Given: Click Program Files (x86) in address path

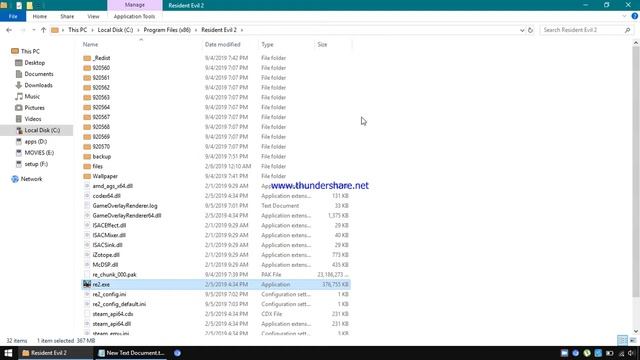Looking at the screenshot, I should [x=167, y=30].
